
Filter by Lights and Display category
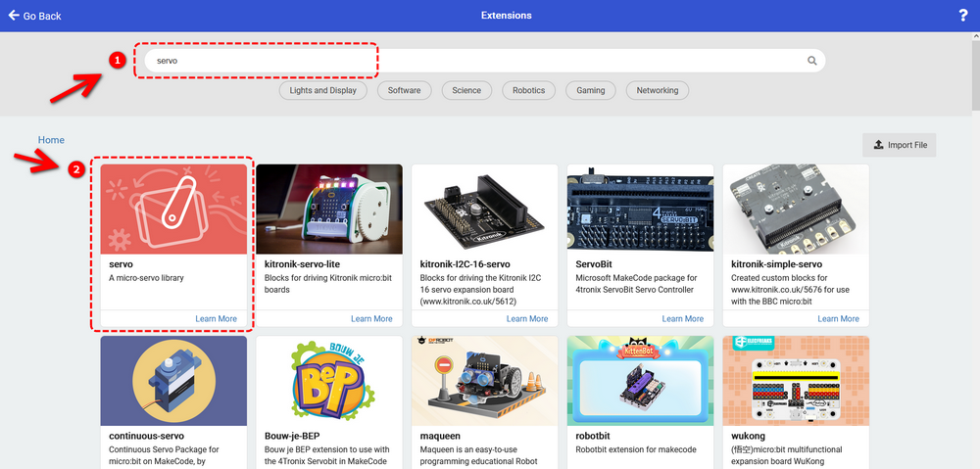click(322, 90)
